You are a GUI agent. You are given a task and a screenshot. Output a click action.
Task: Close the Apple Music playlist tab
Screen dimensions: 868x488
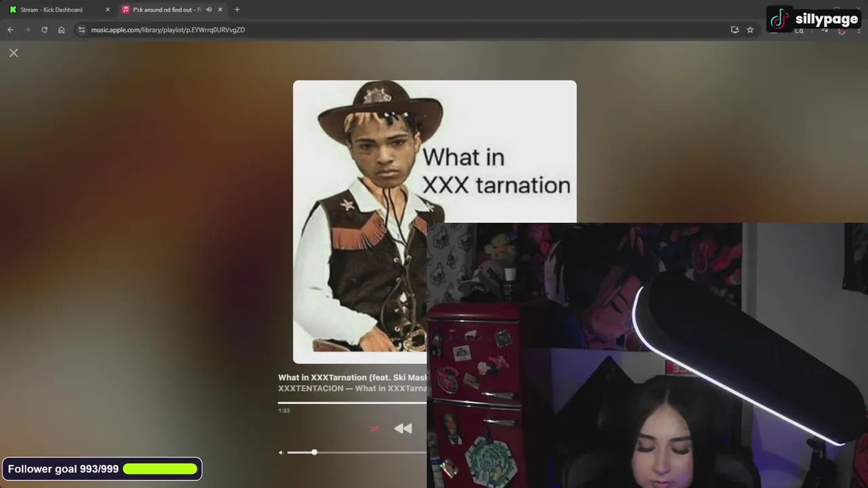click(220, 9)
